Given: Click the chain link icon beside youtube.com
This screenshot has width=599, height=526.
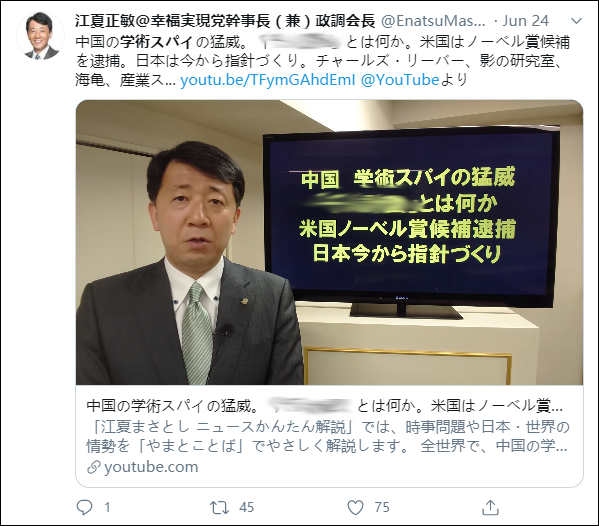Looking at the screenshot, I should (x=94, y=467).
